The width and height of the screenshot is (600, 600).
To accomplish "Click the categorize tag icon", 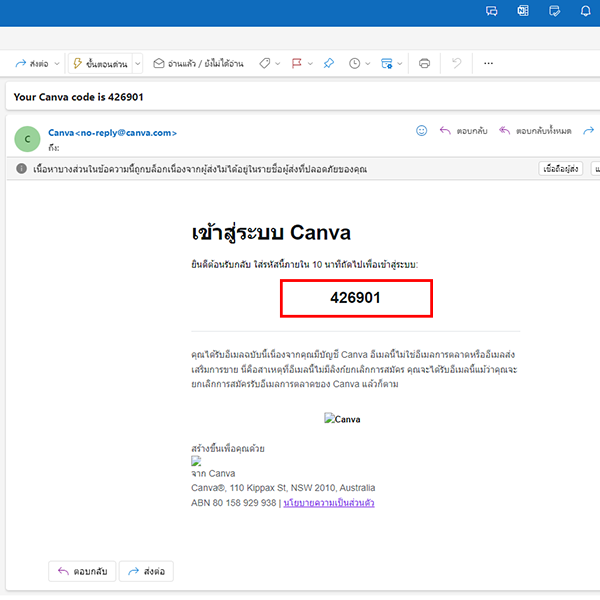I will tap(264, 64).
